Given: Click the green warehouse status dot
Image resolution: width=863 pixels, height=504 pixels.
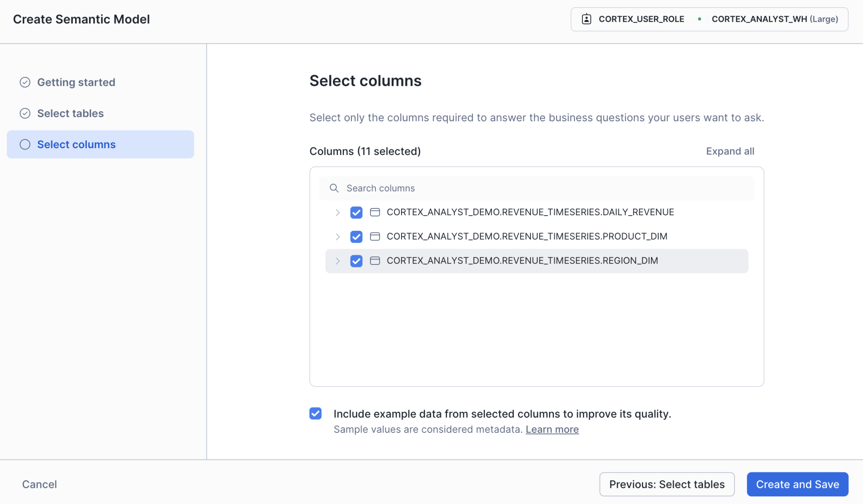Looking at the screenshot, I should tap(699, 19).
